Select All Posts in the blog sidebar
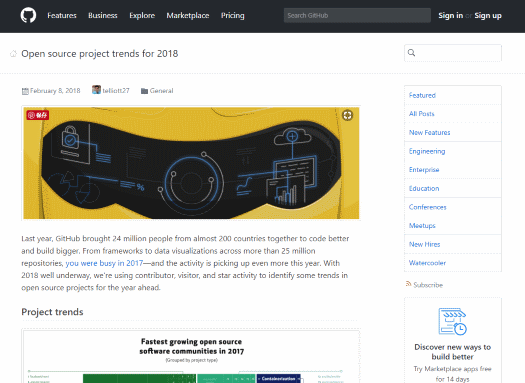Screen dimensions: 525x383 coord(422,114)
